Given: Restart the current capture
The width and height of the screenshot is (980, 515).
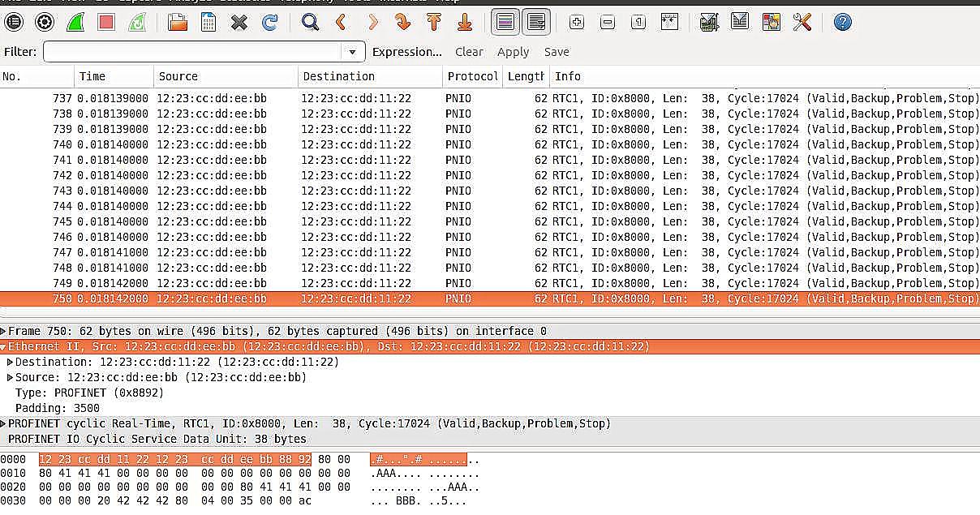Looking at the screenshot, I should tap(138, 22).
